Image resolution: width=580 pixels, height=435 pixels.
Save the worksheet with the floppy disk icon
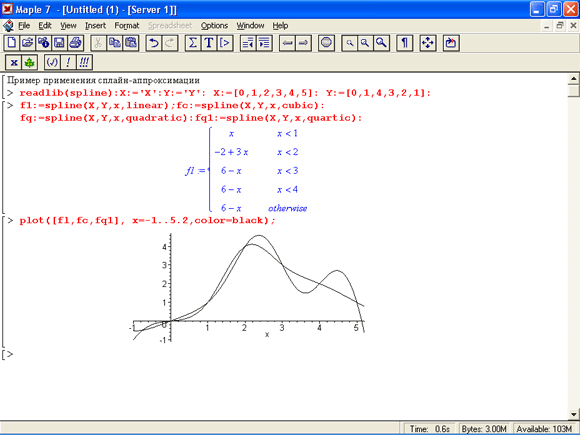click(60, 43)
